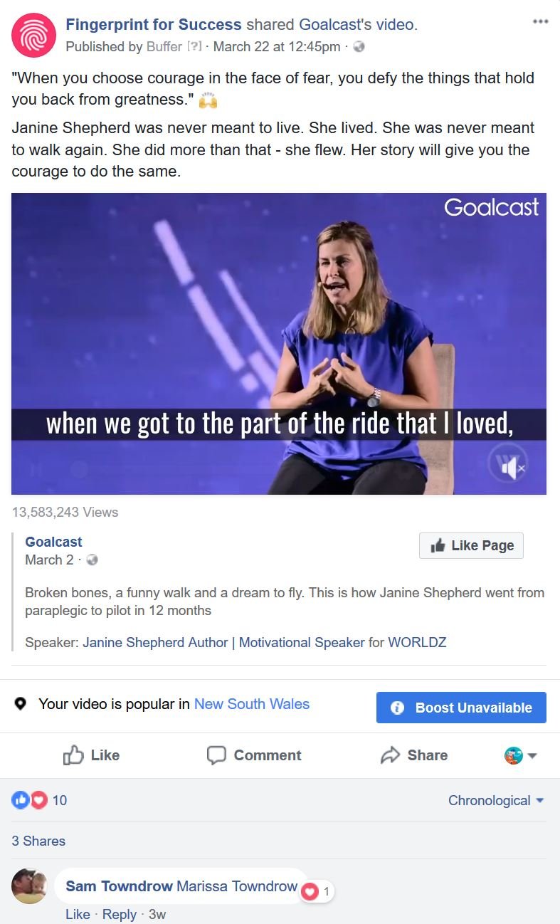Open the 3 Shares link
This screenshot has width=560, height=924.
(38, 841)
